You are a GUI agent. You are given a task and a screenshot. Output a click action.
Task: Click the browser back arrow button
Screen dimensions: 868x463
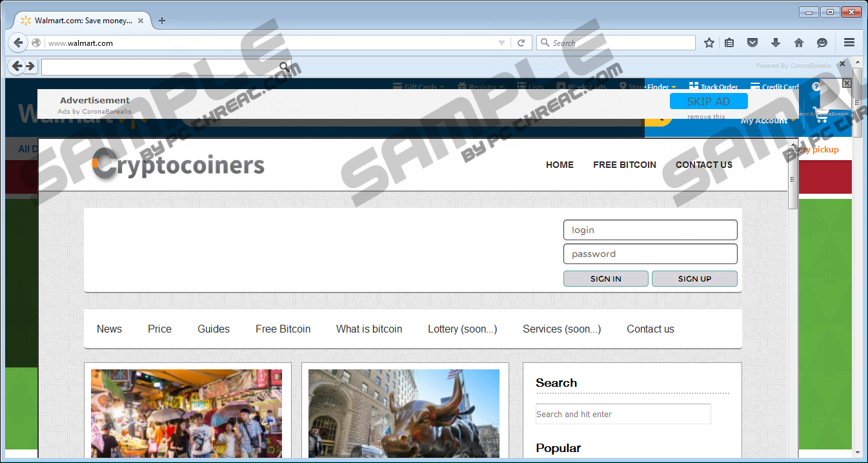pos(18,43)
